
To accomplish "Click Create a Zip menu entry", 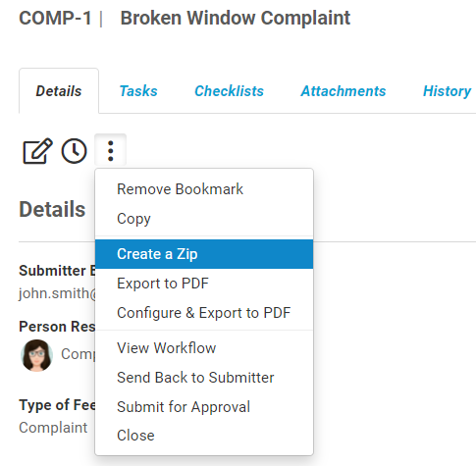I will pos(204,254).
